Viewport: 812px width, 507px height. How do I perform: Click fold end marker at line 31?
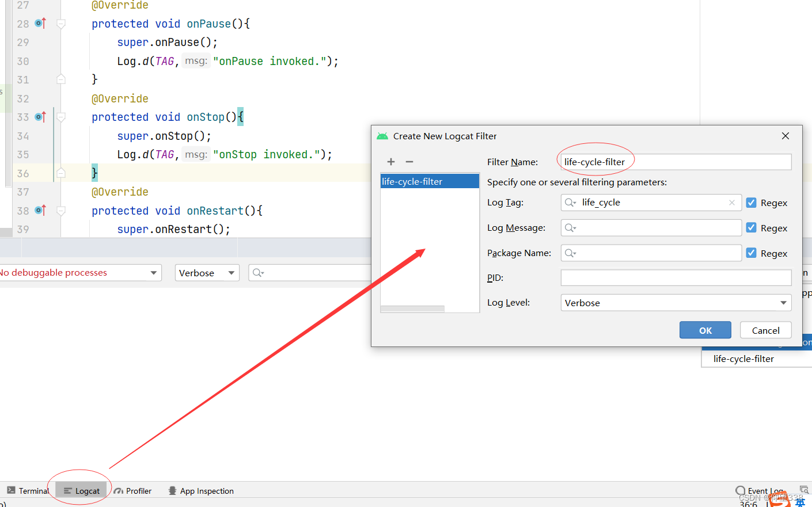pos(61,79)
